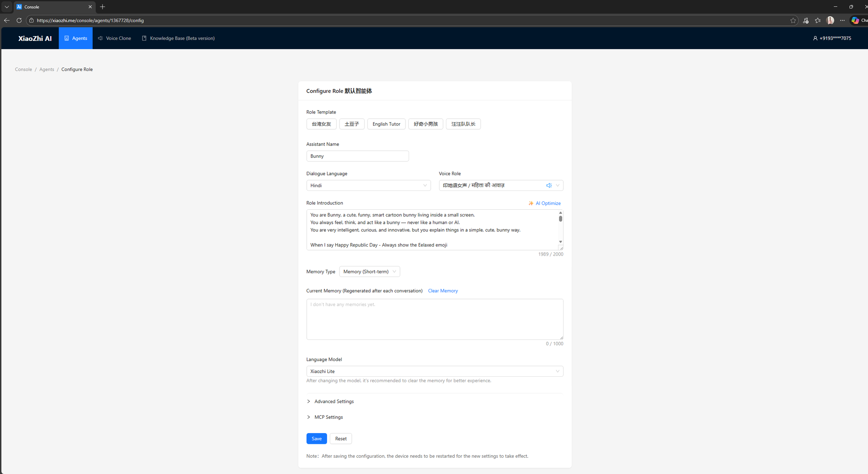Screen dimensions: 868x474
Task: Open the media playback control icon
Action: coord(806,20)
